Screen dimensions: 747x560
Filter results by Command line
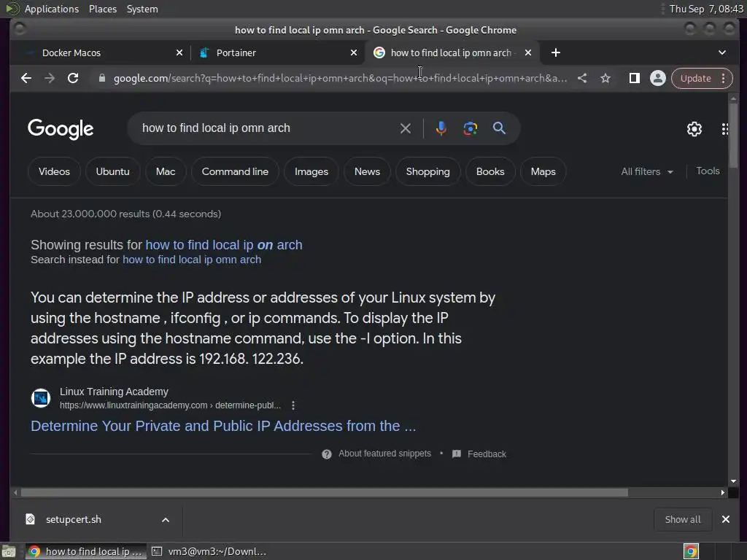[x=235, y=171]
